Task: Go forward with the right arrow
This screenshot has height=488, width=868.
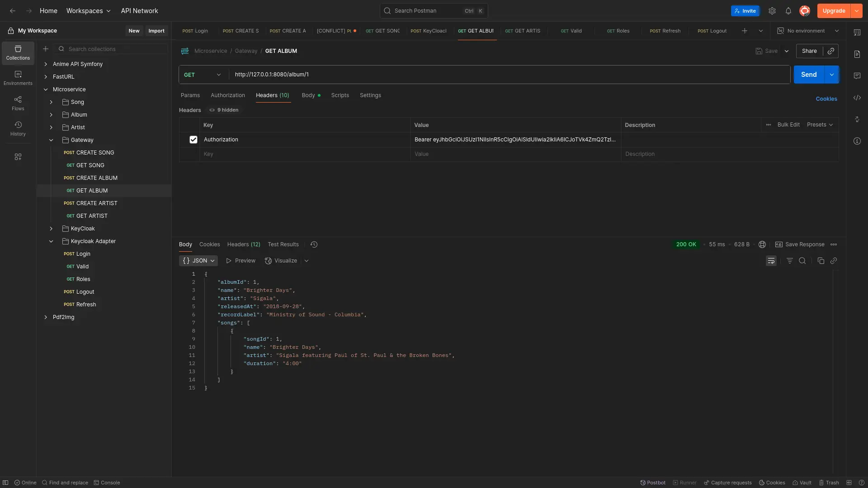Action: (29, 11)
